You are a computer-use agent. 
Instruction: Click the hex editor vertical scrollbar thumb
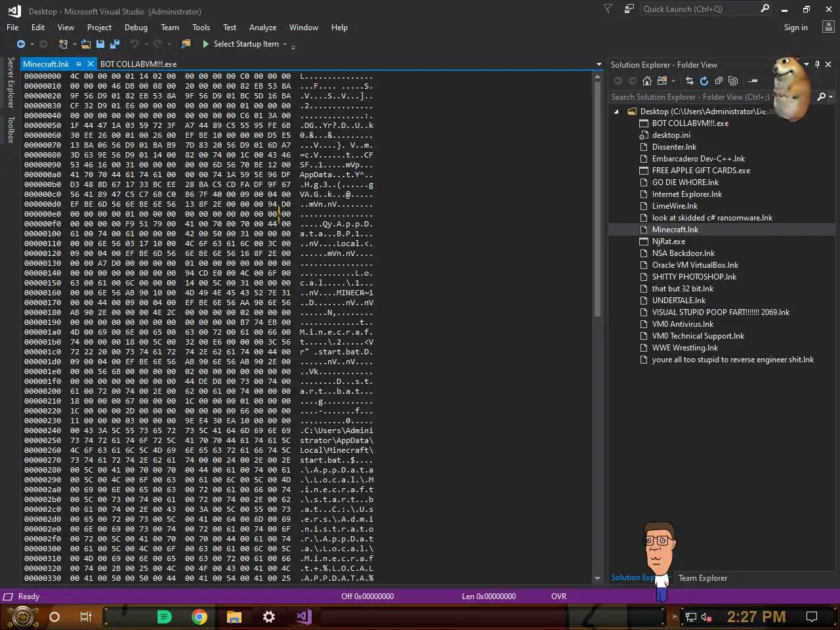597,198
